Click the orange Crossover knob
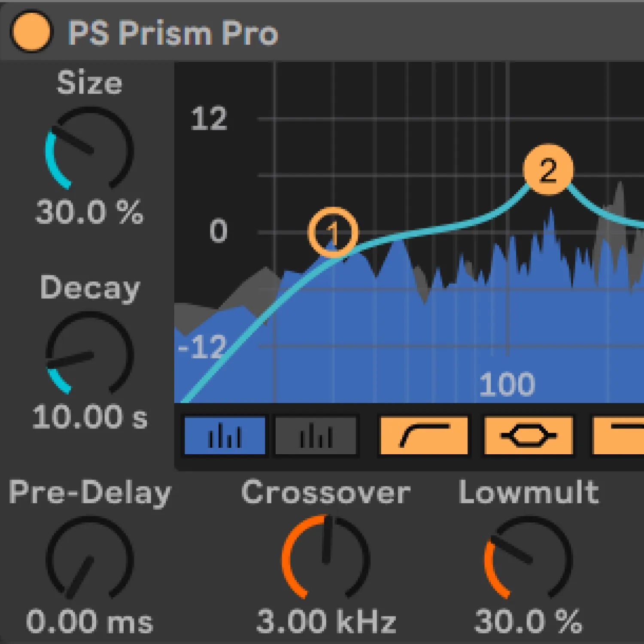This screenshot has width=644, height=644. pos(325,557)
